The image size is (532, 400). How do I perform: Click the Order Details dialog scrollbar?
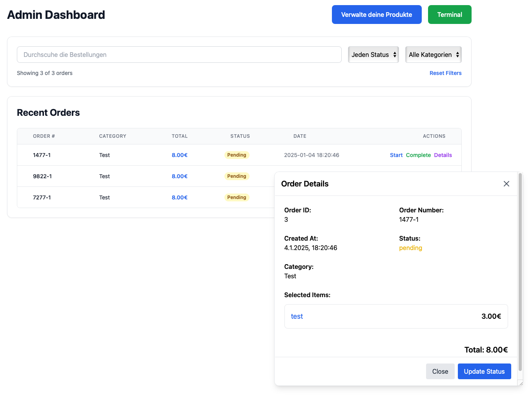pyautogui.click(x=520, y=272)
